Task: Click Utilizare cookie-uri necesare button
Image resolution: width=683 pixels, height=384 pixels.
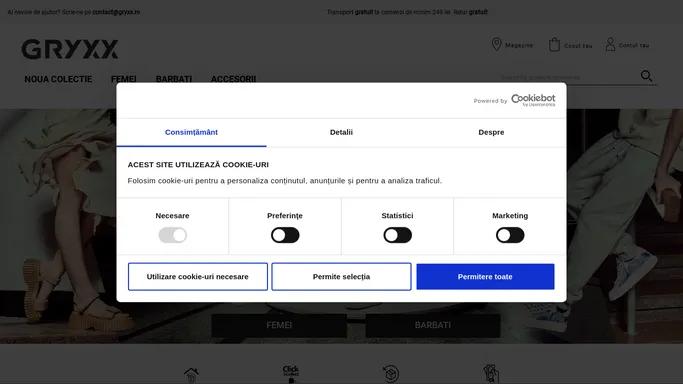Action: [x=197, y=276]
